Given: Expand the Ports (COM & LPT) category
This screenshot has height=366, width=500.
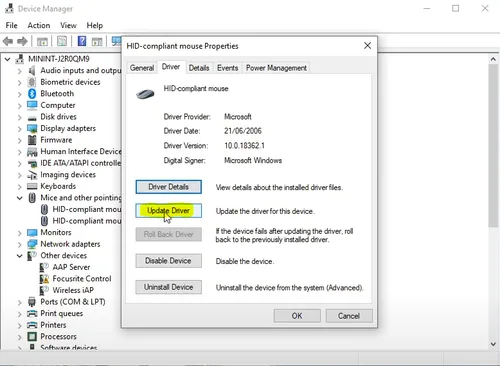Looking at the screenshot, I should [x=19, y=302].
